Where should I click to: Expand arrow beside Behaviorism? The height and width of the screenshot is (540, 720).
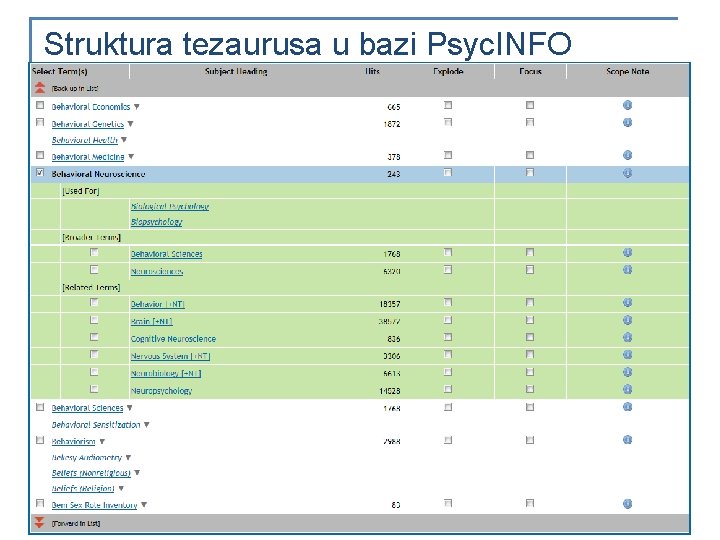(x=102, y=441)
